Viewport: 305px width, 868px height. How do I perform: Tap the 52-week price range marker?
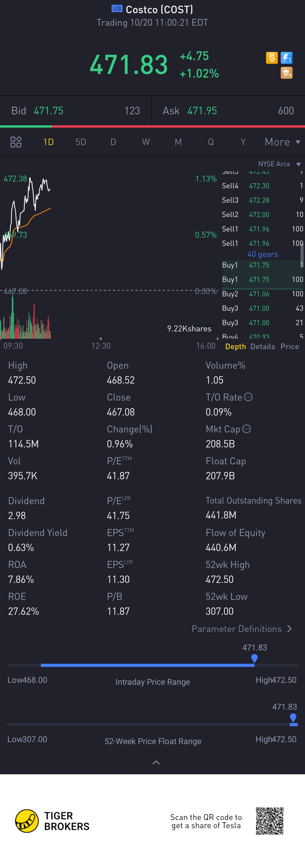coord(293,718)
